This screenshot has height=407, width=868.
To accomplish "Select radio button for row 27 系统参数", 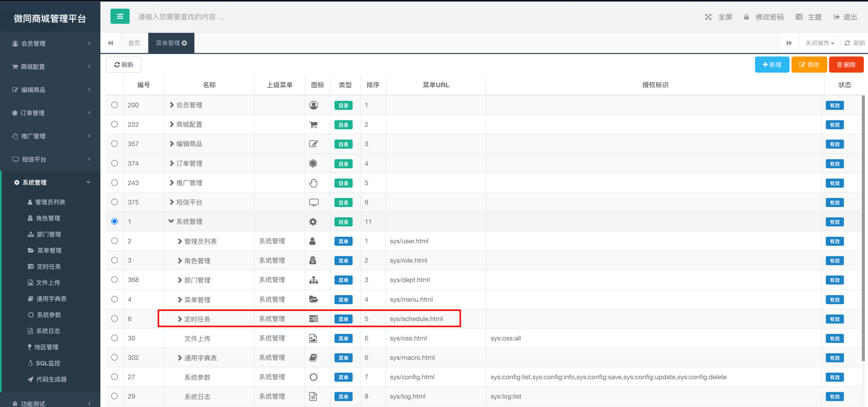I will [114, 377].
